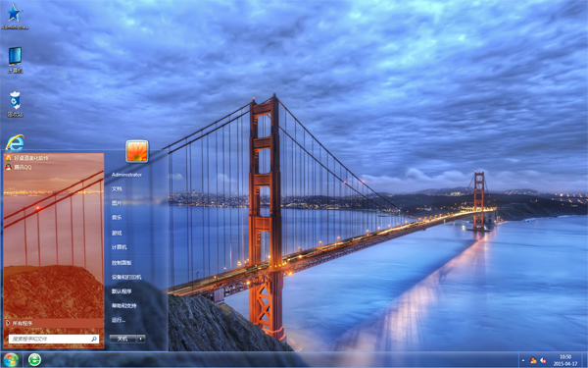Click the taskbar clock showing 10:50
The height and width of the screenshot is (368, 588).
point(565,360)
